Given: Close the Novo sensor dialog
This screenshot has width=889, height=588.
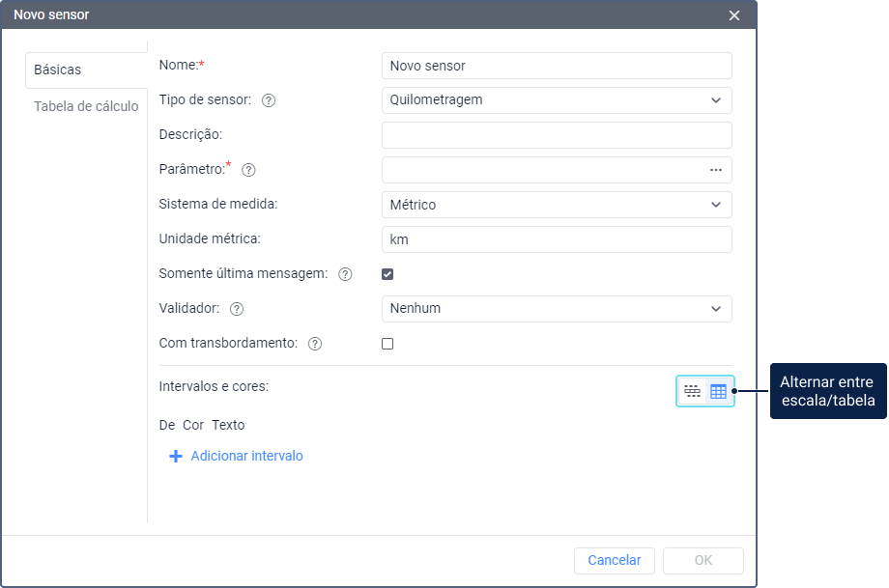Looking at the screenshot, I should click(x=734, y=15).
